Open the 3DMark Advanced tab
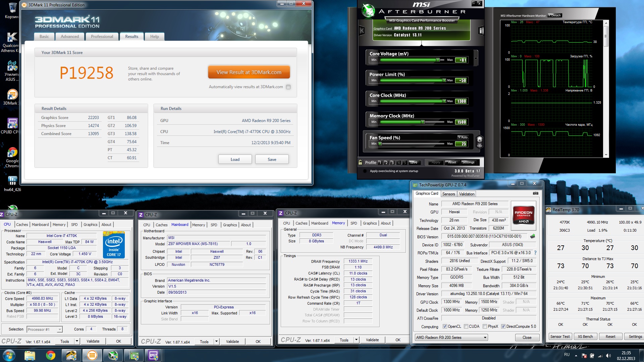Viewport: 644px width, 362px height. 70,37
